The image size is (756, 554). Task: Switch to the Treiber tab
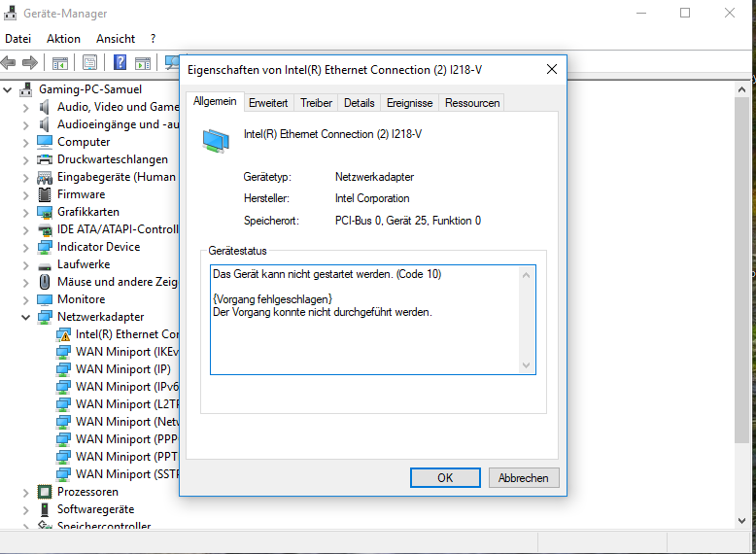[316, 103]
